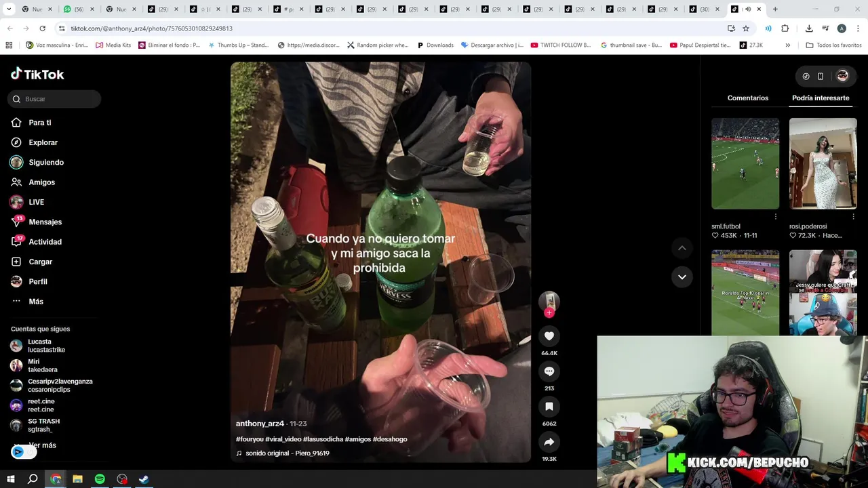
Task: Open the phone app icon in pill
Action: [821, 77]
